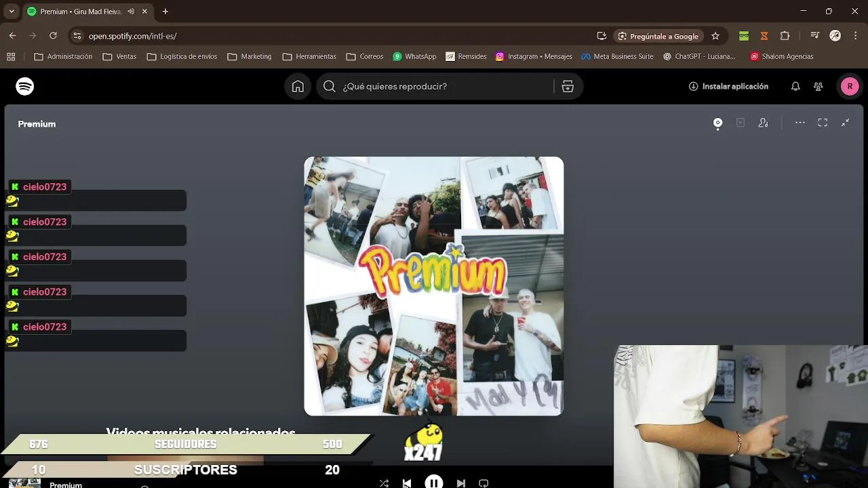Open the Instagram • Mensajes bookmark
This screenshot has height=488, width=868.
pyautogui.click(x=534, y=56)
